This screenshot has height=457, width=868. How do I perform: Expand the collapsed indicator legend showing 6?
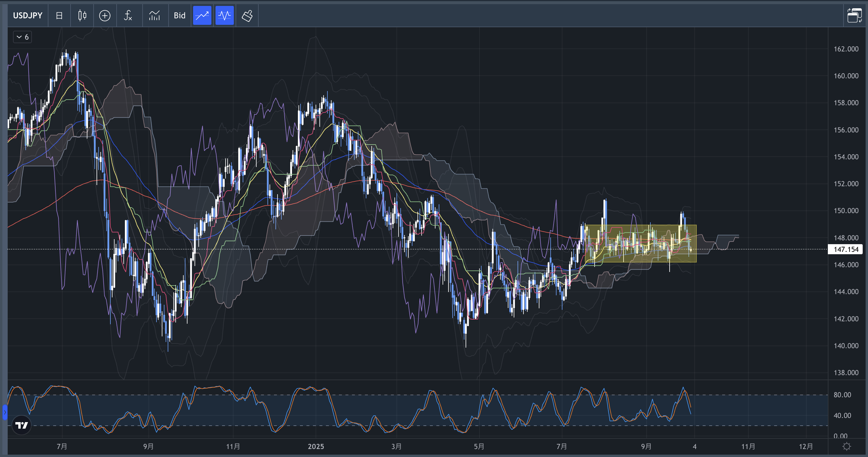22,37
